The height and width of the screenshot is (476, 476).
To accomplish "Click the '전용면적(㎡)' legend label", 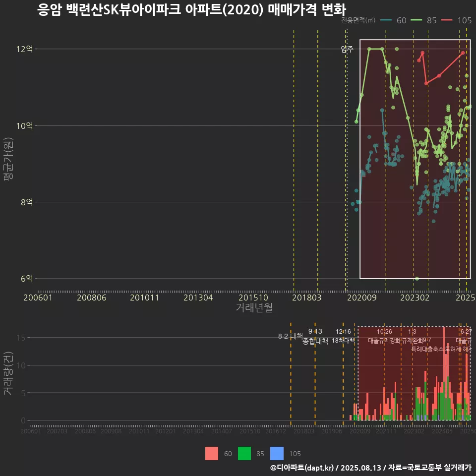I will (358, 20).
